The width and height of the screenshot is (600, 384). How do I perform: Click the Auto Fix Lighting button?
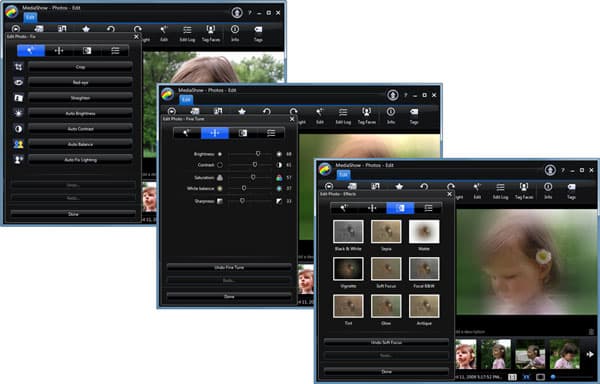coord(80,159)
